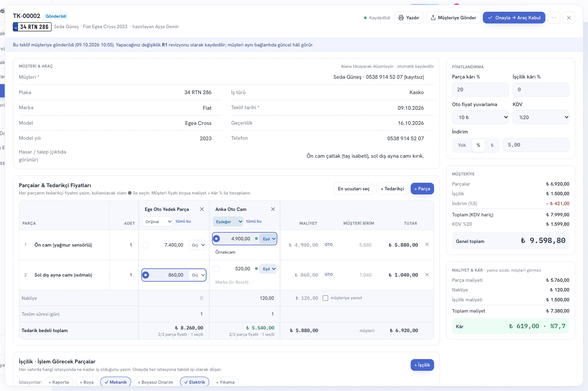588x391 pixels.
Task: Select Ege Oto price for Ön cam
Action: tap(146, 245)
